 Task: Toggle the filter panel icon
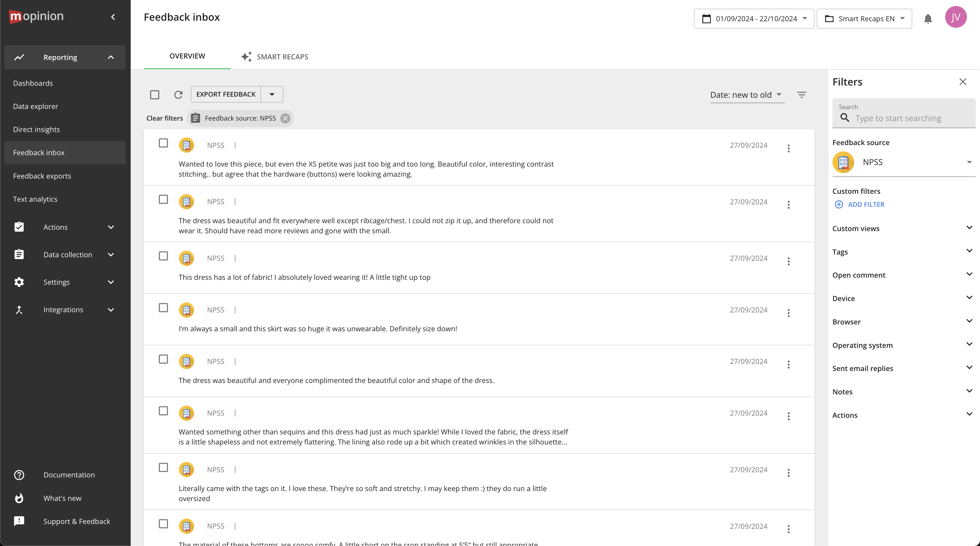coord(801,95)
